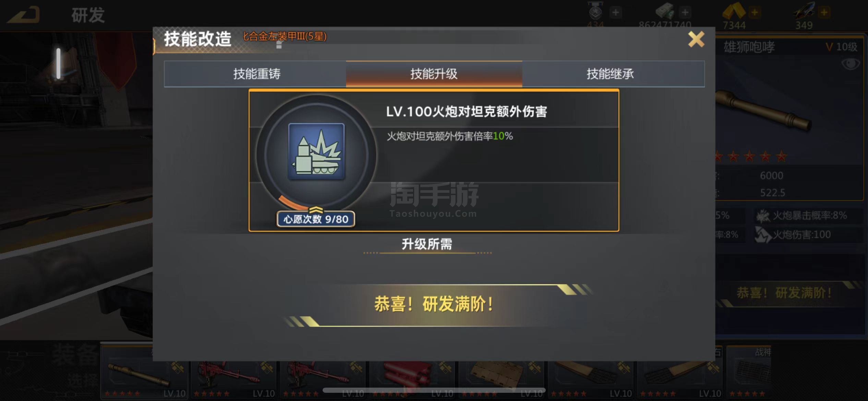The image size is (868, 401).
Task: Expand the double-chevron above 心愿次数
Action: (x=316, y=209)
